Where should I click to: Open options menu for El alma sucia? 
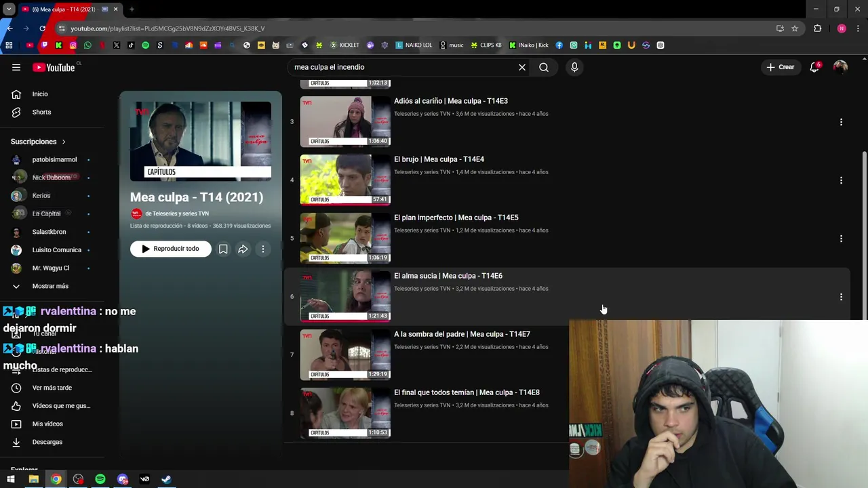click(841, 297)
